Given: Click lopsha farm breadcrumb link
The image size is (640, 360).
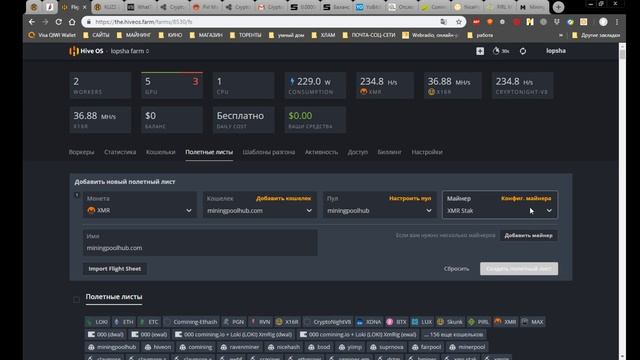Looking at the screenshot, I should tap(129, 51).
